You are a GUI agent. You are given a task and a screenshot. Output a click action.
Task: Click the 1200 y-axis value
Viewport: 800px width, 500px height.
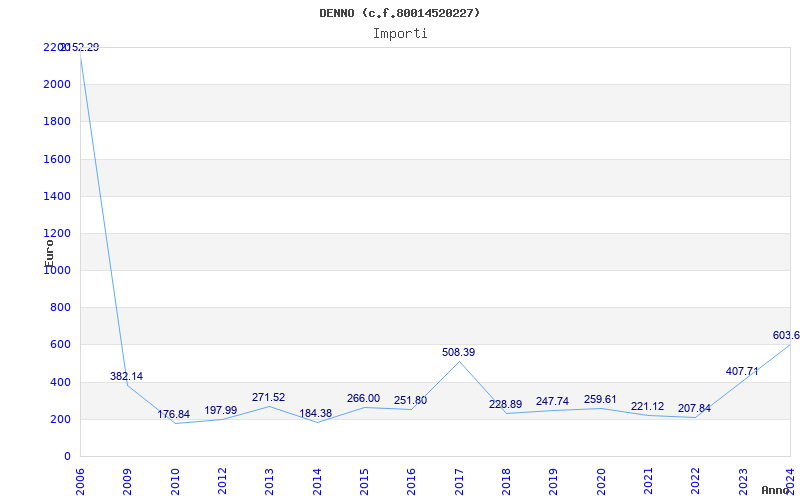pos(57,233)
